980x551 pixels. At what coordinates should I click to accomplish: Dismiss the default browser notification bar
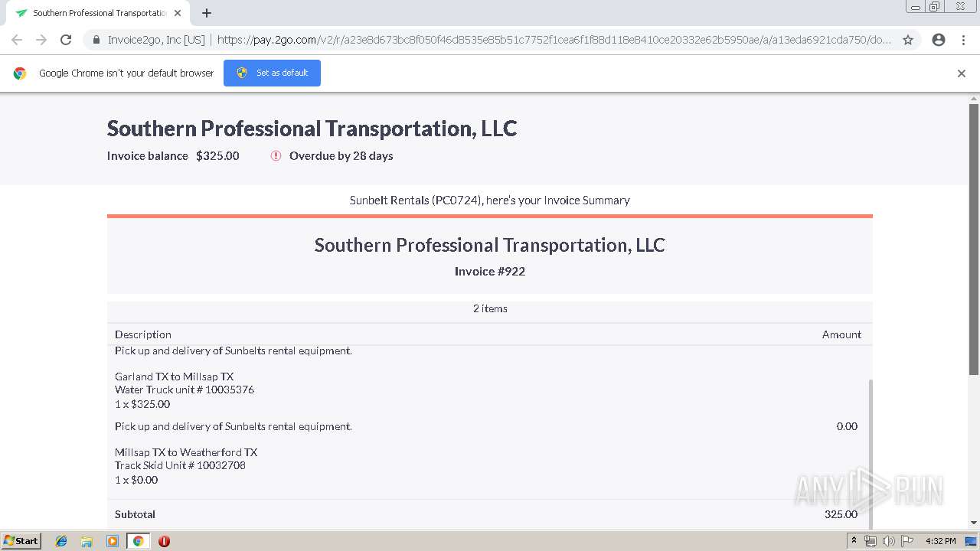click(x=962, y=73)
